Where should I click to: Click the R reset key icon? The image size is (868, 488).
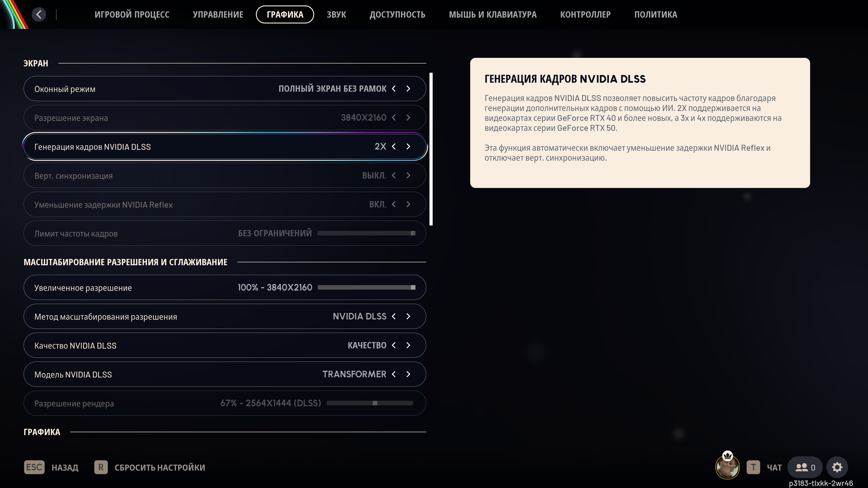point(101,467)
